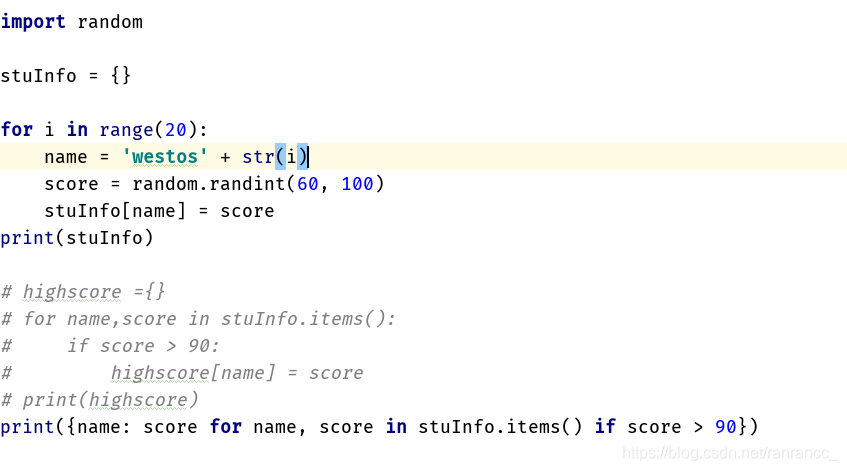Click the number 20 inside range()
The image size is (847, 471).
[x=176, y=130]
